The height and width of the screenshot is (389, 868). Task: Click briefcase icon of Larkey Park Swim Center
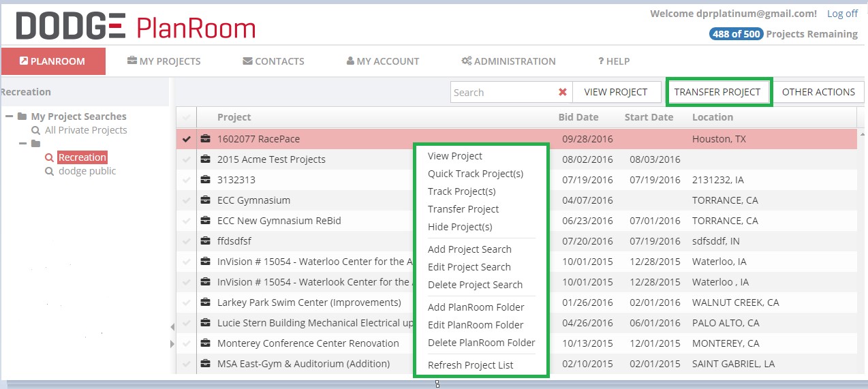(205, 302)
